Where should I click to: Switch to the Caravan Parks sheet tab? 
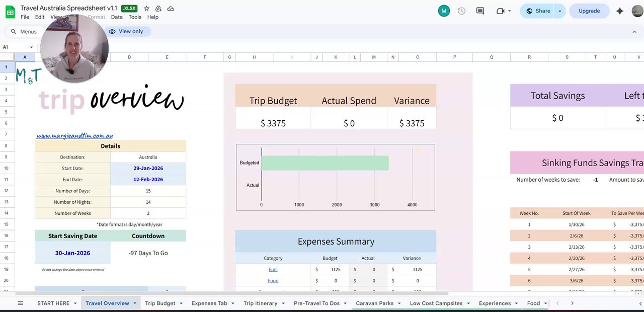[x=374, y=303]
